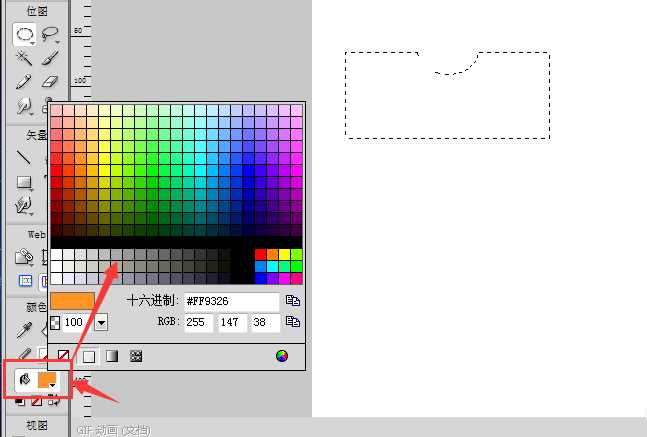Click the hex value field showing #FF9326

[230, 301]
